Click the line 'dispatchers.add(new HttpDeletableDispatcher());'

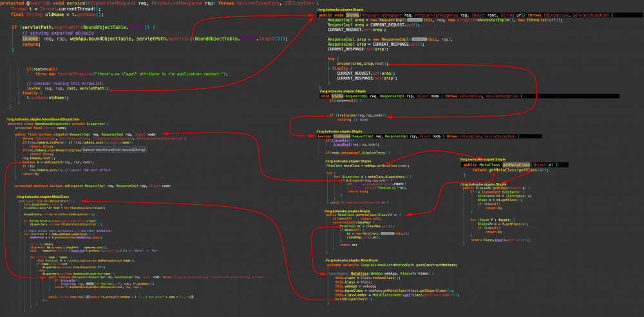(66, 225)
